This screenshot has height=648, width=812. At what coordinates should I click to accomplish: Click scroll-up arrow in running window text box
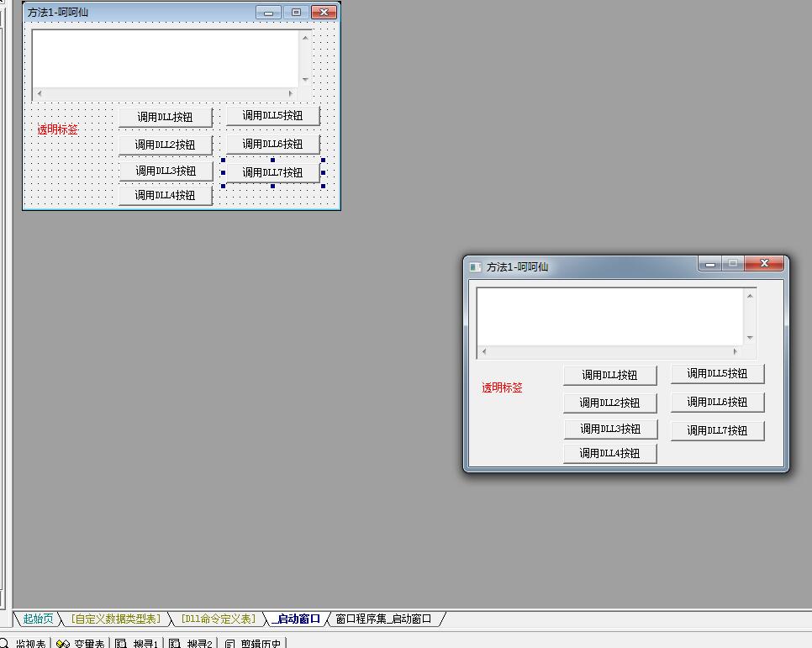tap(749, 296)
